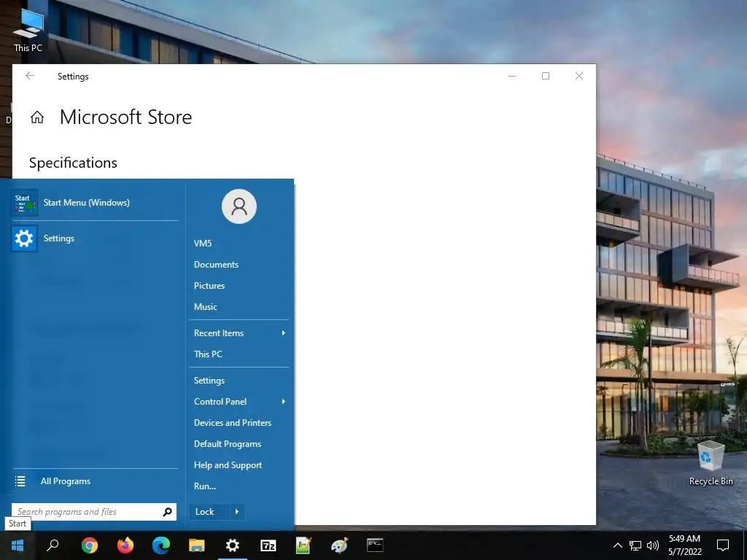Open the VM5 user folder
The height and width of the screenshot is (560, 747).
click(x=203, y=244)
